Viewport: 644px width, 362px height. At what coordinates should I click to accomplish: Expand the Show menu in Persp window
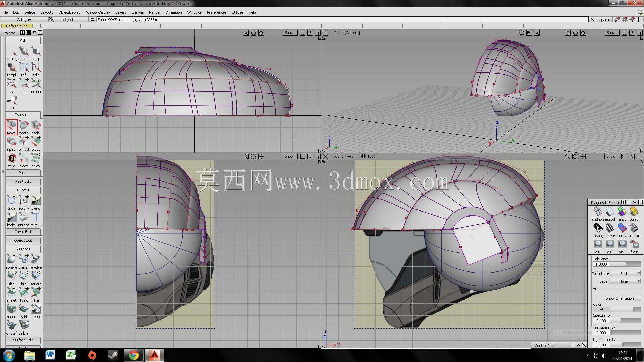611,33
